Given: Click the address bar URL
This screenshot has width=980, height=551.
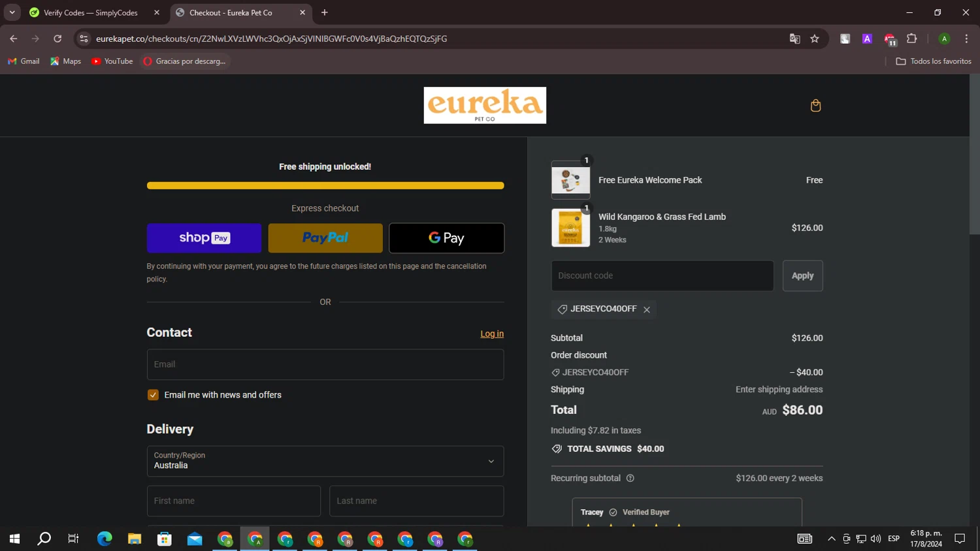Looking at the screenshot, I should tap(271, 39).
